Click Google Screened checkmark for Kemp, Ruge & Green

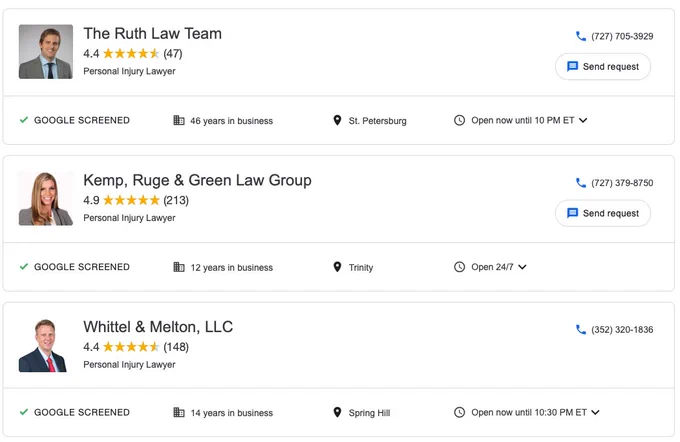(24, 266)
